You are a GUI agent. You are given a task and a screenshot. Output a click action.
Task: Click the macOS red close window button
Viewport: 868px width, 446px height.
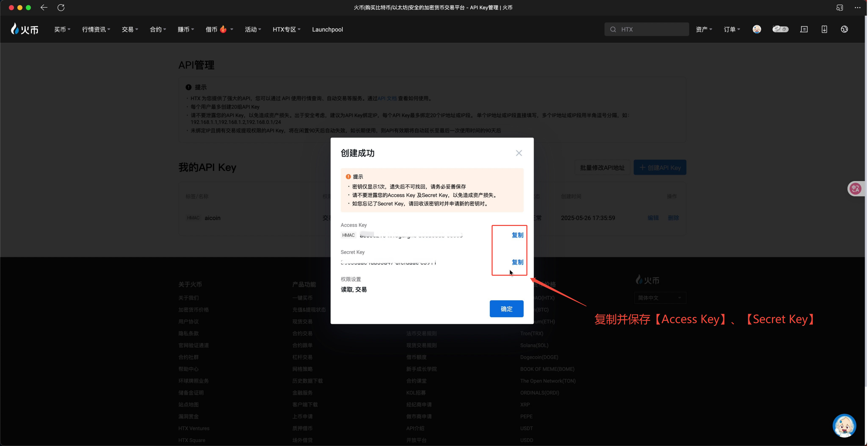tap(11, 8)
